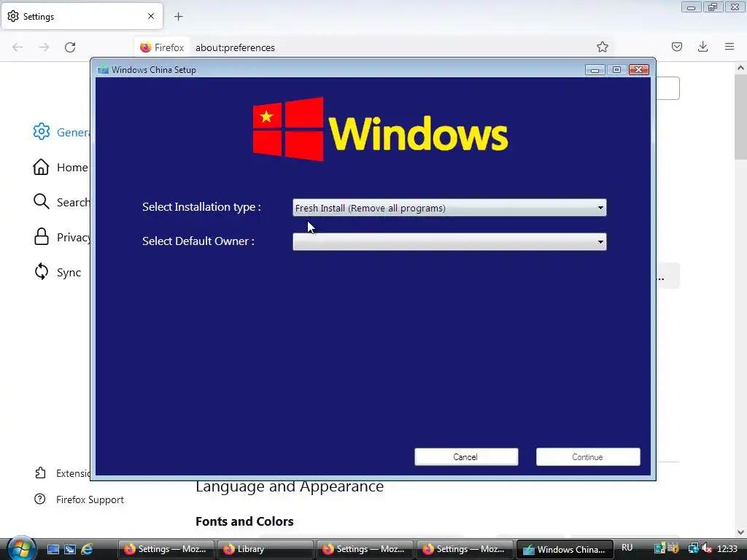Click the muted volume tray icon

tap(708, 548)
